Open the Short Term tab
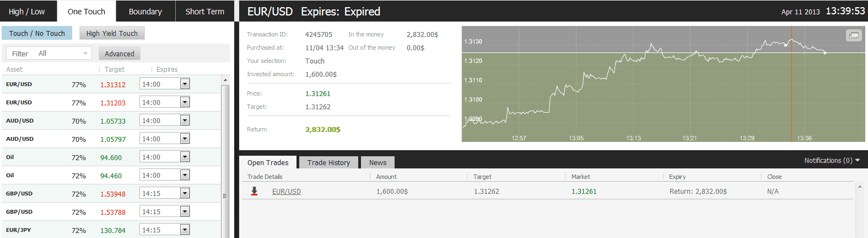Image resolution: width=868 pixels, height=238 pixels. 204,12
